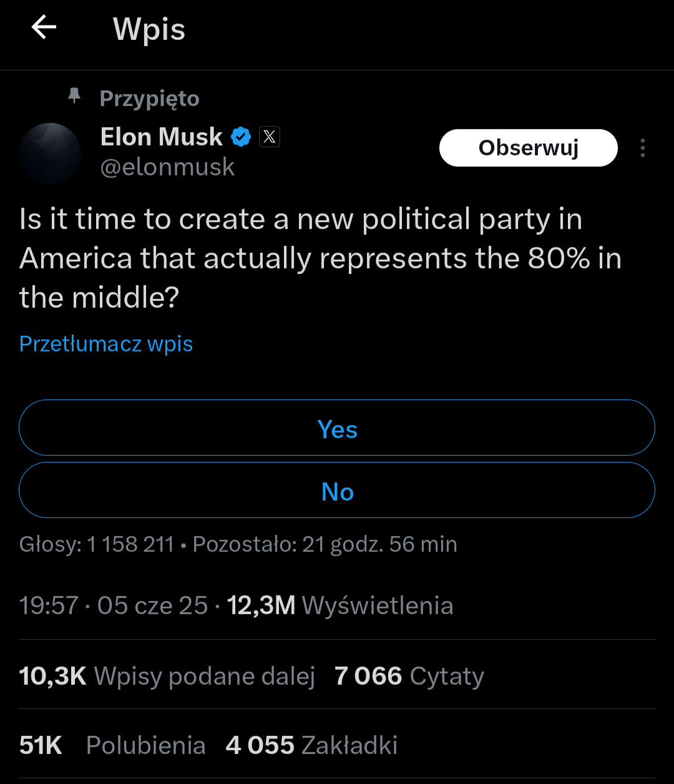This screenshot has height=784, width=674.
Task: Open Elon Musk's profile avatar
Action: [x=50, y=154]
